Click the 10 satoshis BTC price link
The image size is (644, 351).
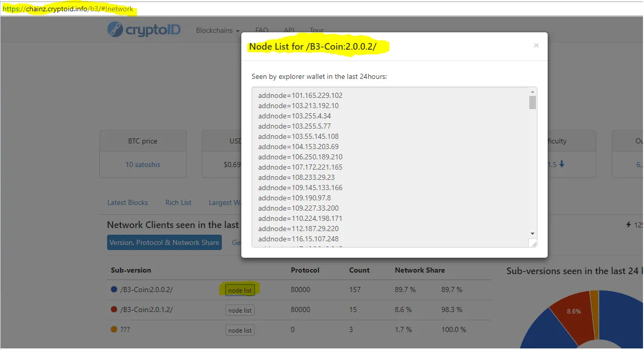coord(143,164)
